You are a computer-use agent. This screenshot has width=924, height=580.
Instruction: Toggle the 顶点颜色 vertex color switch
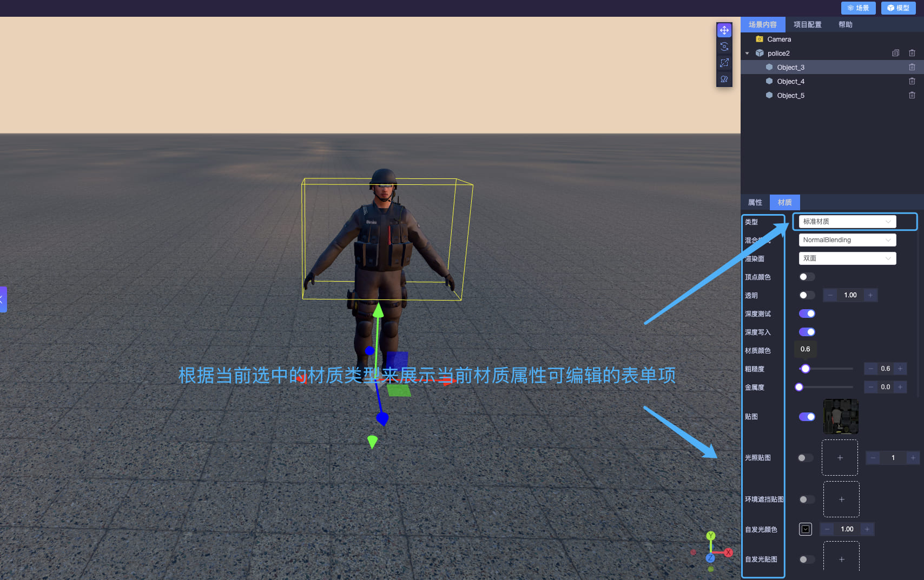pos(807,277)
